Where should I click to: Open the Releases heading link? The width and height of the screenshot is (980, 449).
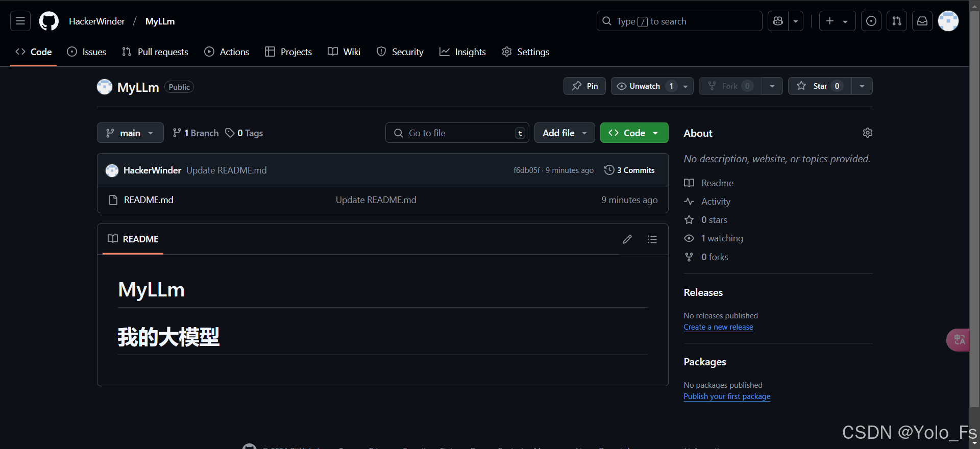703,292
